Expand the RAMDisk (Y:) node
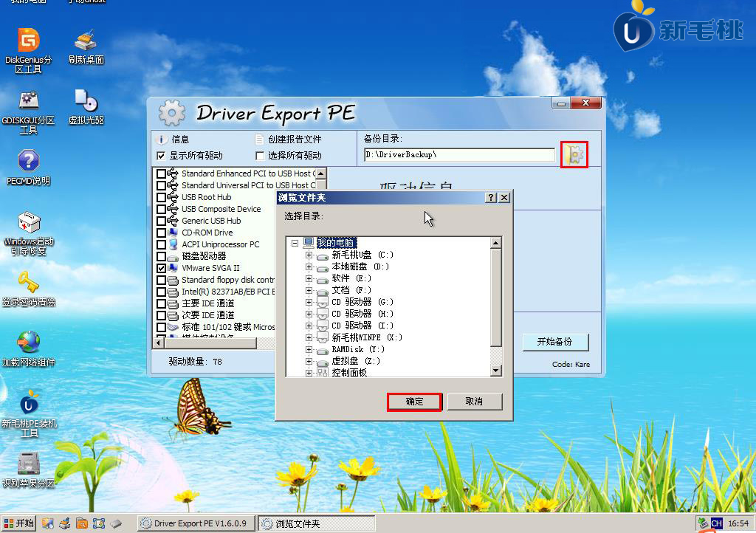756x533 pixels. click(x=309, y=349)
